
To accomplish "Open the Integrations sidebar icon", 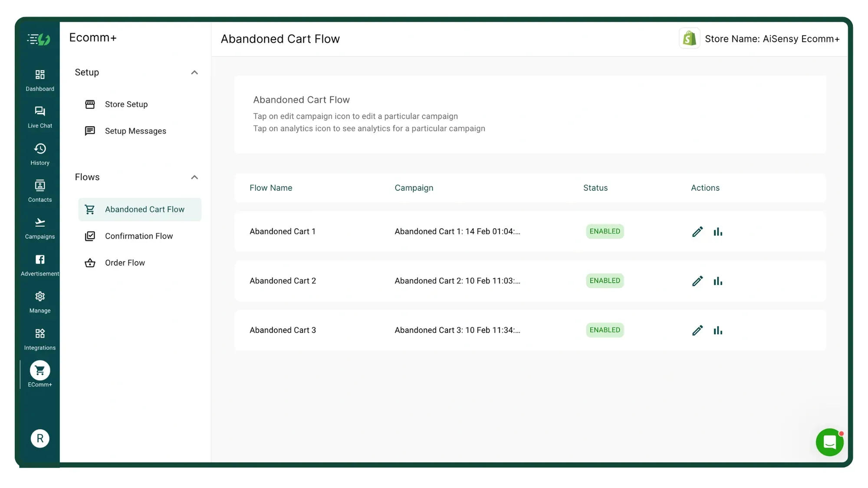I will point(39,339).
